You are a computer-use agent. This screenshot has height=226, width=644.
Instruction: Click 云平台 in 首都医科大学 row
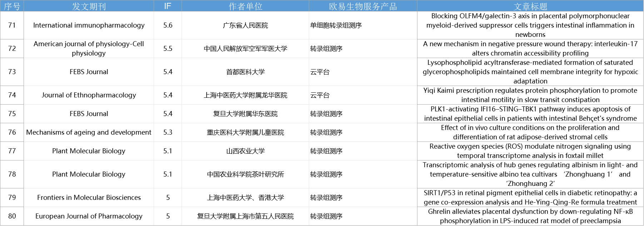[363, 72]
